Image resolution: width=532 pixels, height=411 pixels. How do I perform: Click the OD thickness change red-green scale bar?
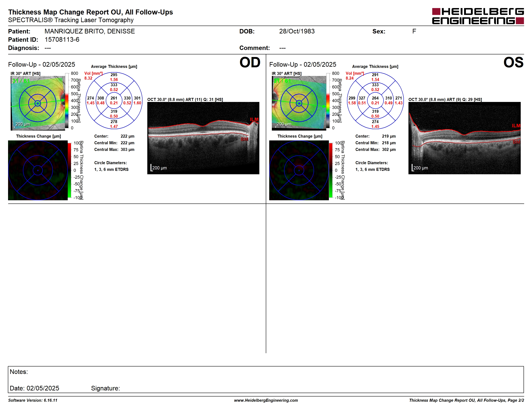(70, 170)
